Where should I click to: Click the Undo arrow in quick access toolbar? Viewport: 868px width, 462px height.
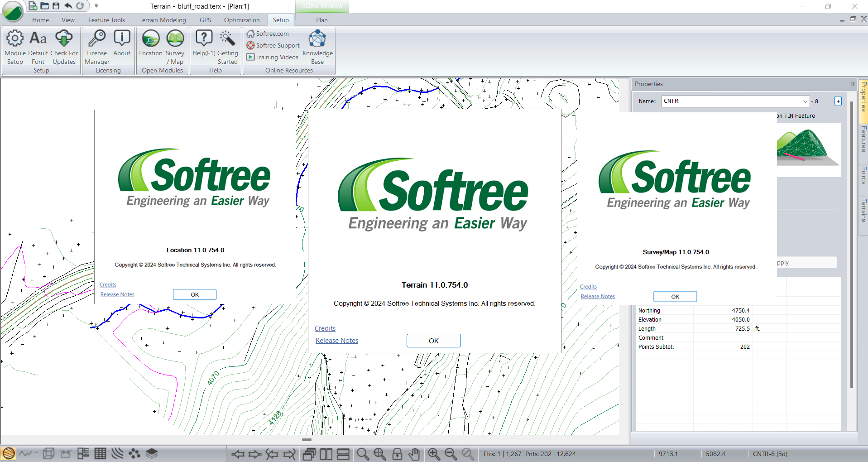tap(68, 6)
